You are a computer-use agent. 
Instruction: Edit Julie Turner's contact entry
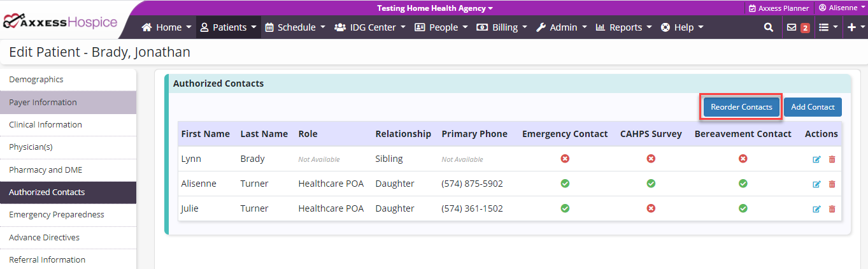[816, 209]
